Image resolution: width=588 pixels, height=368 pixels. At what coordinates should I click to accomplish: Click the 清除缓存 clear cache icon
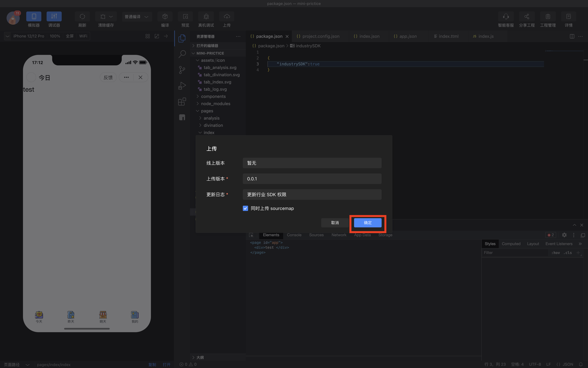(103, 17)
